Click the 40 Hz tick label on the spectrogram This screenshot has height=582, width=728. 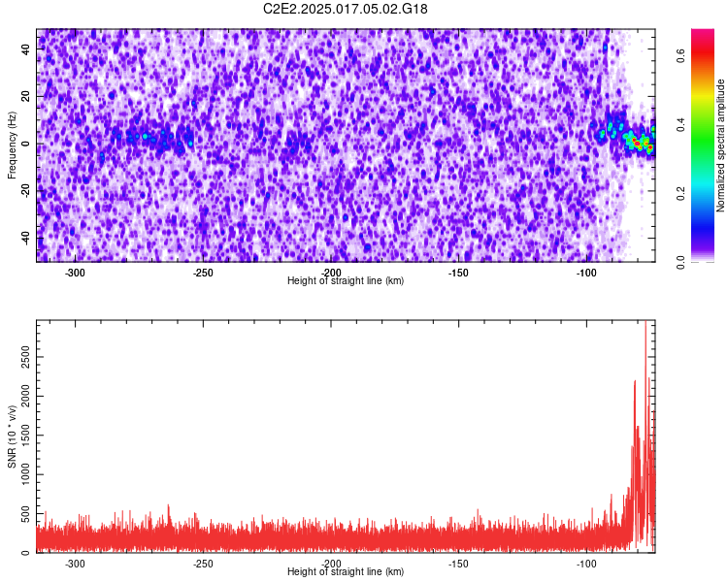coord(26,49)
